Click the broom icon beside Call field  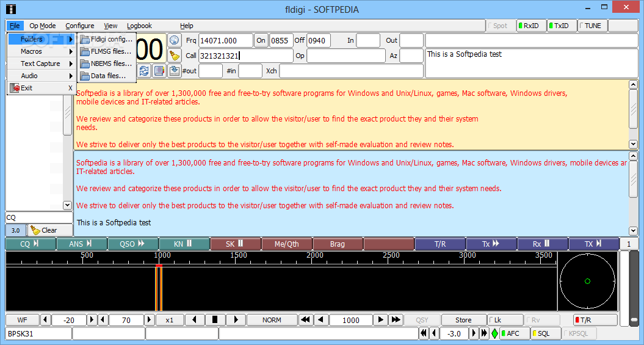(175, 56)
